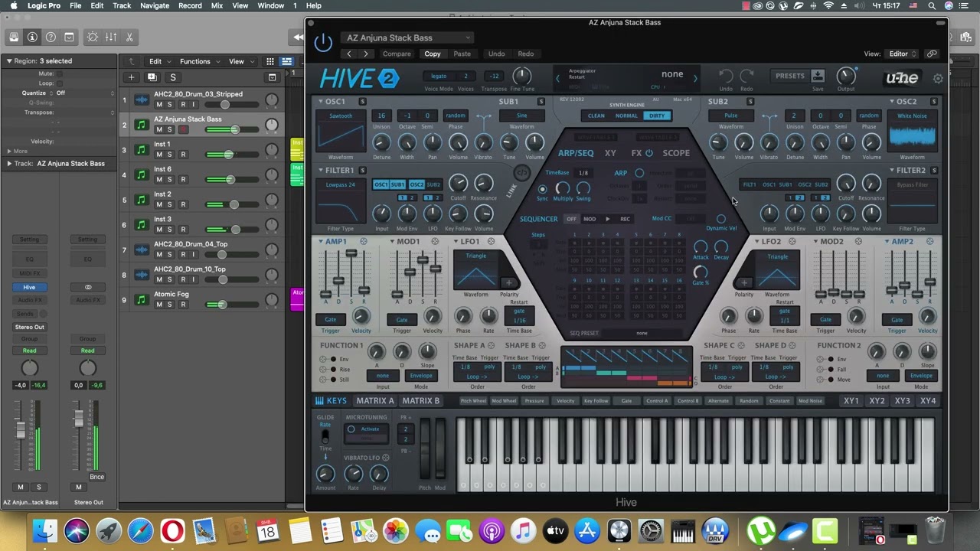The height and width of the screenshot is (551, 980).
Task: Open uTorrent in the Dock
Action: pyautogui.click(x=760, y=530)
